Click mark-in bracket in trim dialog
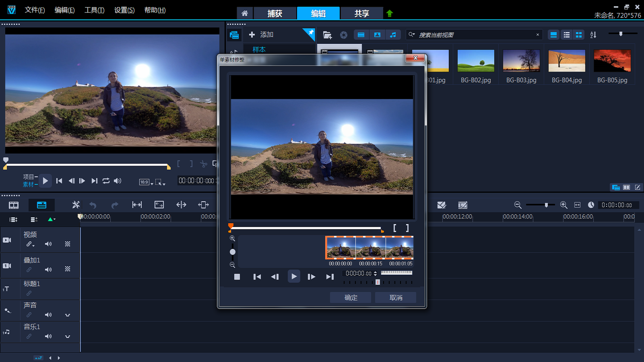The height and width of the screenshot is (362, 644). click(395, 228)
